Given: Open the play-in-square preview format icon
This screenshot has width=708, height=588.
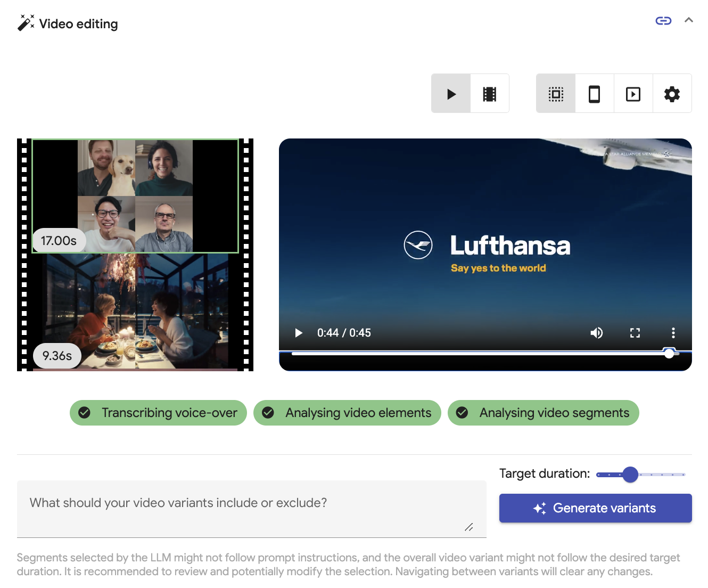Looking at the screenshot, I should (x=633, y=94).
